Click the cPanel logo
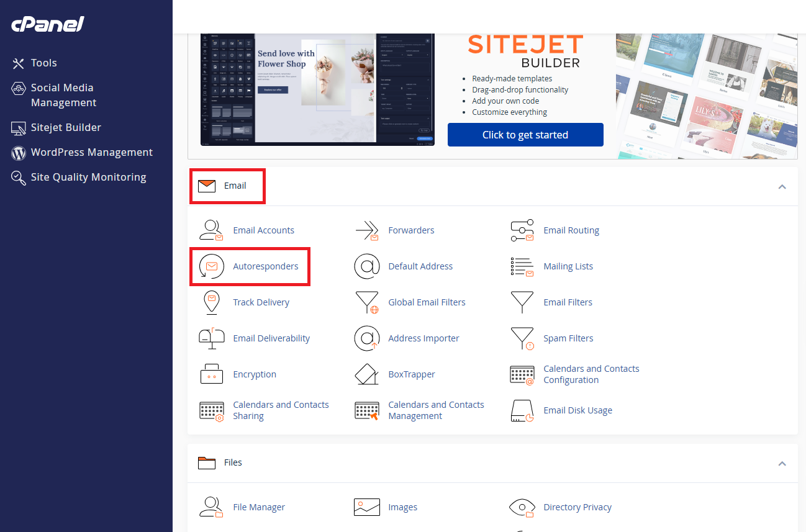The height and width of the screenshot is (532, 806). (x=47, y=25)
